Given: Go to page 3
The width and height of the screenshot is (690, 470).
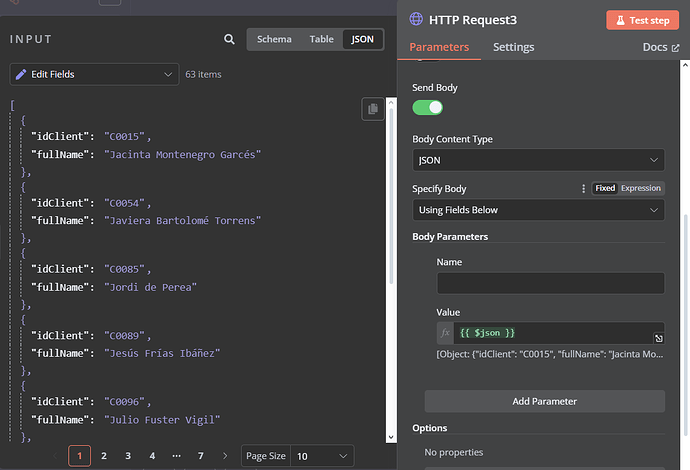Looking at the screenshot, I should tap(128, 456).
